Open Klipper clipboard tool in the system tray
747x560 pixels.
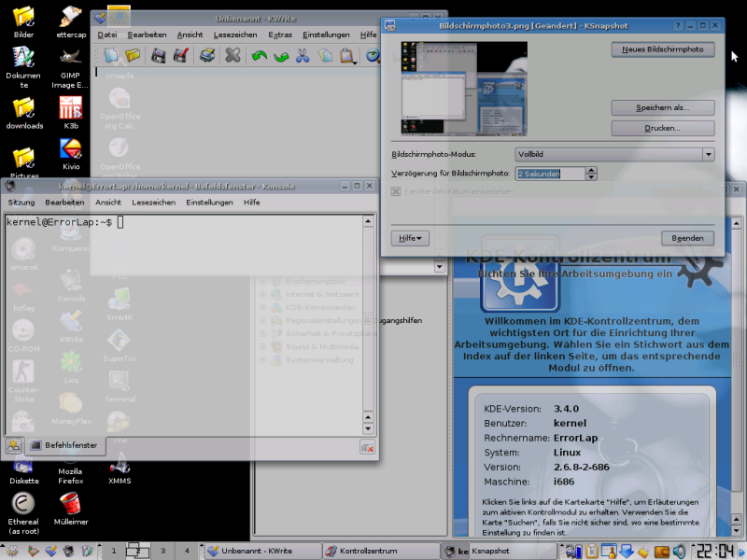click(x=592, y=550)
